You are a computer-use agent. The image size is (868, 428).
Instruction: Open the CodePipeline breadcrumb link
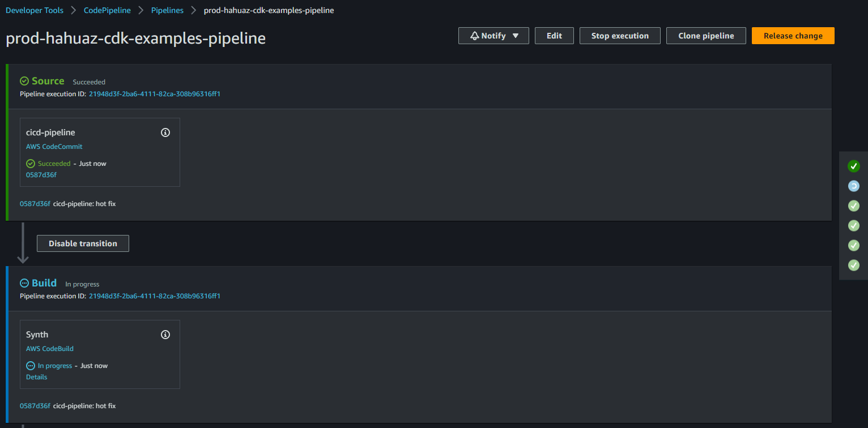[x=107, y=11]
